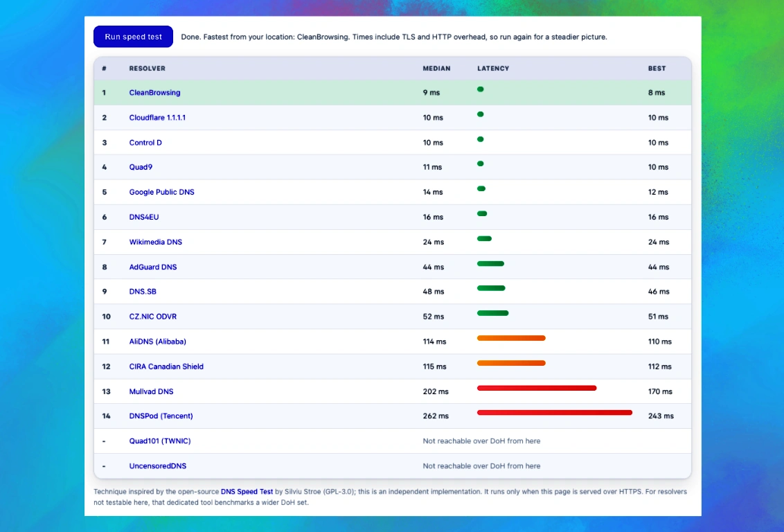Click the "11 ms" median for Quad9

coord(432,167)
